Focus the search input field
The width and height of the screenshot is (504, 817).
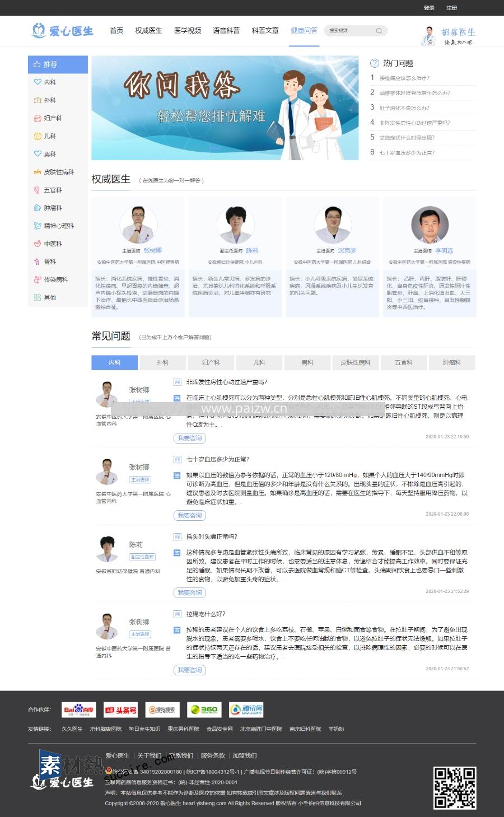point(350,31)
